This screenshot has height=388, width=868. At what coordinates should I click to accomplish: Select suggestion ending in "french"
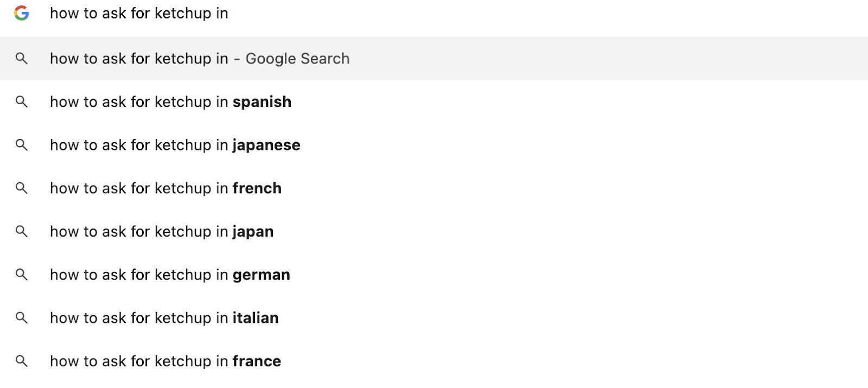[x=165, y=188]
